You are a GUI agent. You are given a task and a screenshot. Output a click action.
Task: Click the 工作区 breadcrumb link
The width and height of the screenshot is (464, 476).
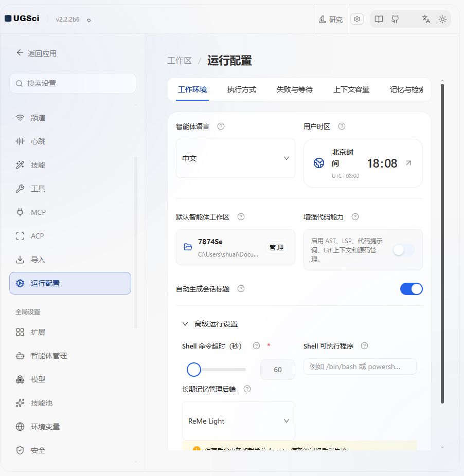(180, 61)
